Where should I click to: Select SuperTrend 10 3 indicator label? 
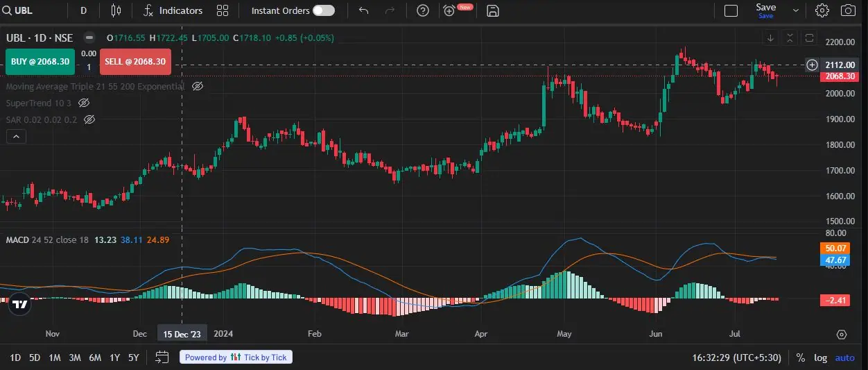point(39,103)
